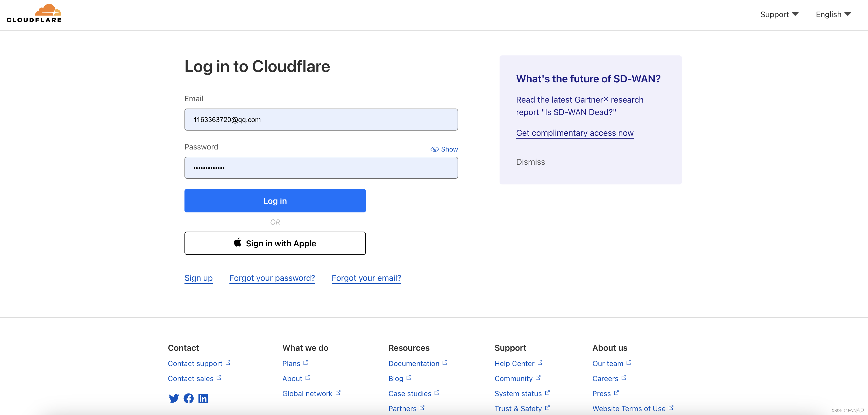Screen dimensions: 868x415
Task: Click the Log in to Cloudflare heading
Action: (257, 66)
